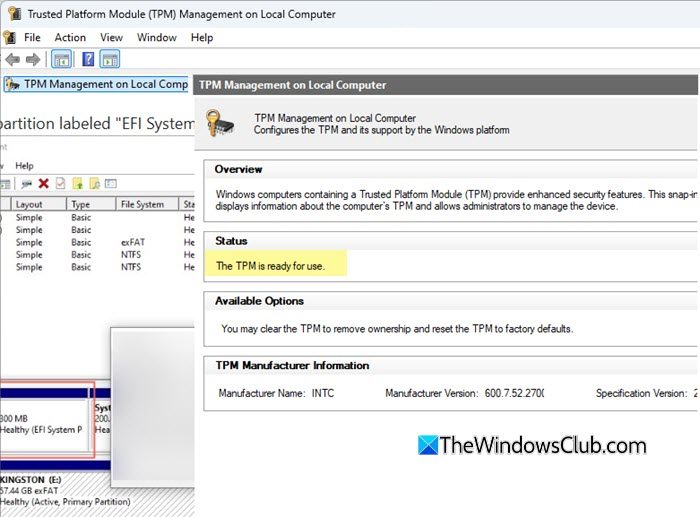
Task: Open the File menu in TPM Management
Action: click(32, 38)
